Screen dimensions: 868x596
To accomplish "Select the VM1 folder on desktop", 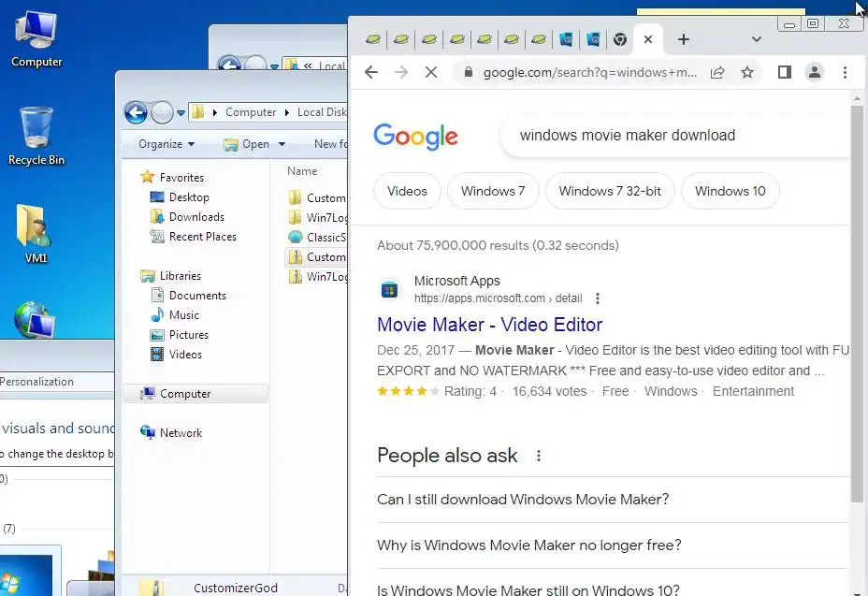I will pyautogui.click(x=36, y=234).
